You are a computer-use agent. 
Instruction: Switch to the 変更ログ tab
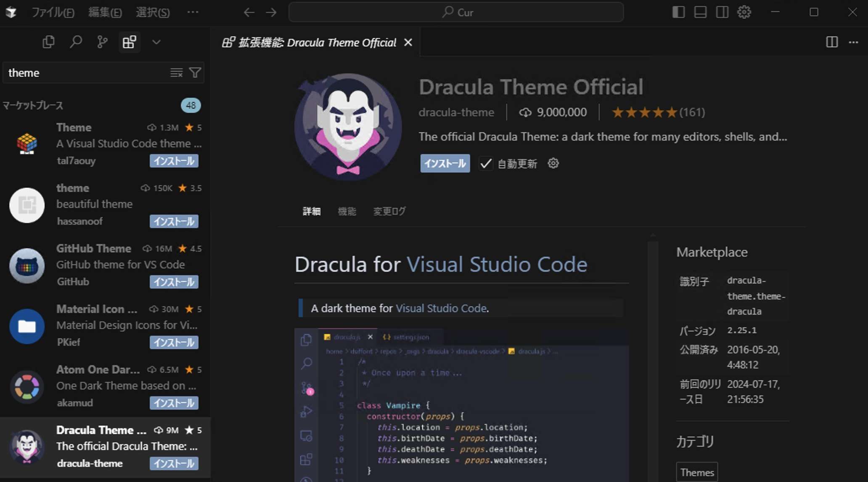(x=389, y=211)
